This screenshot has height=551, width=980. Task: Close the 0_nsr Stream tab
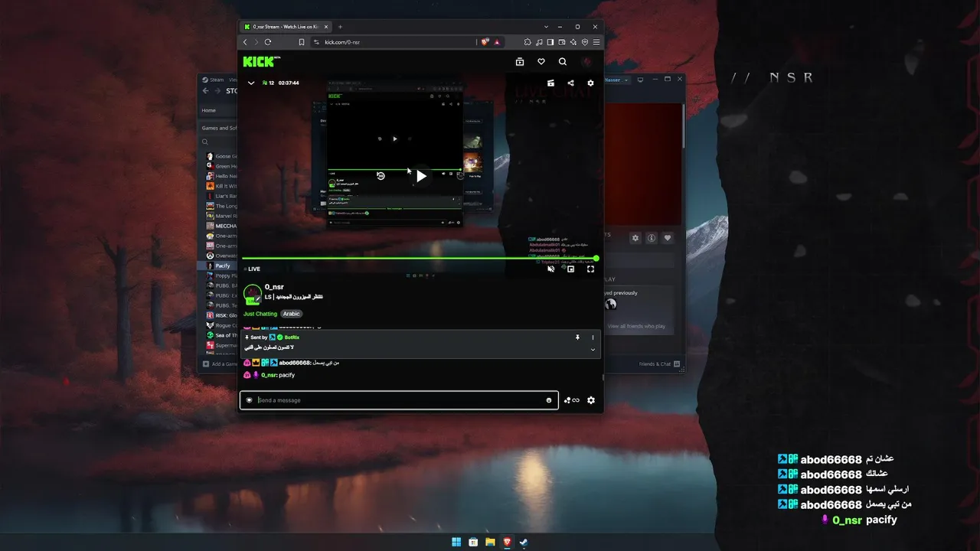pyautogui.click(x=328, y=27)
